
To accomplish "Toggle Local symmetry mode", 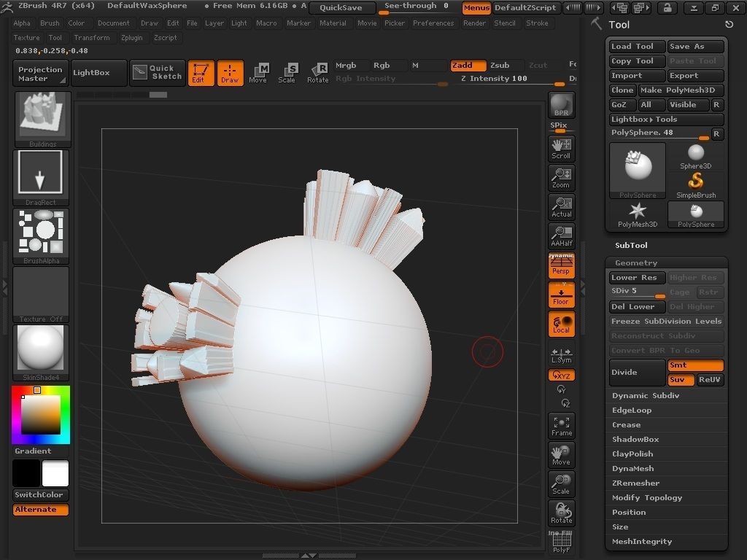I will click(x=561, y=324).
